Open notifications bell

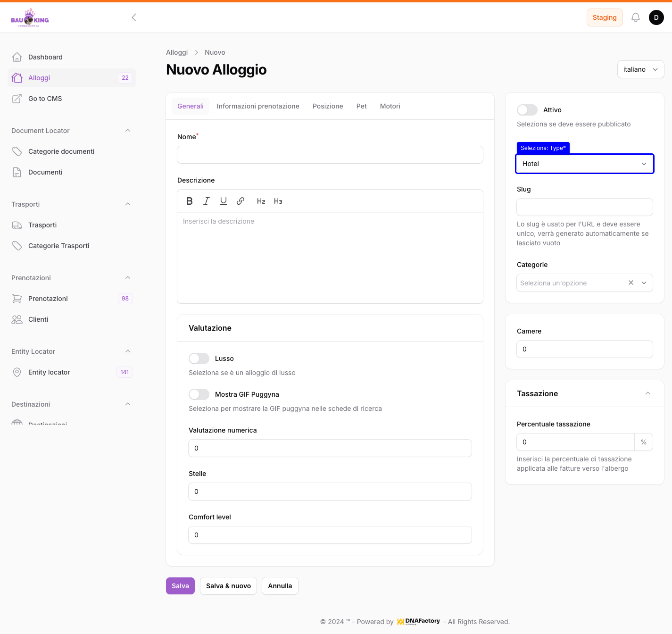point(636,17)
